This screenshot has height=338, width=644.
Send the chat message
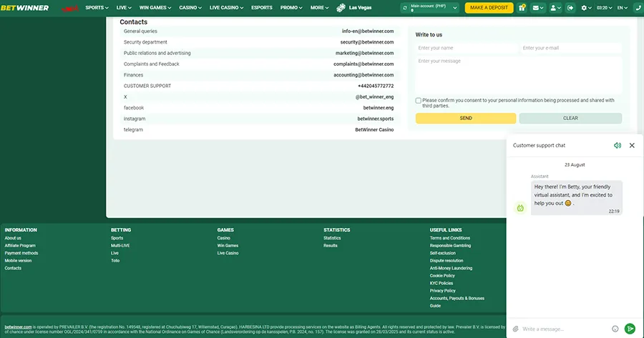pos(630,329)
